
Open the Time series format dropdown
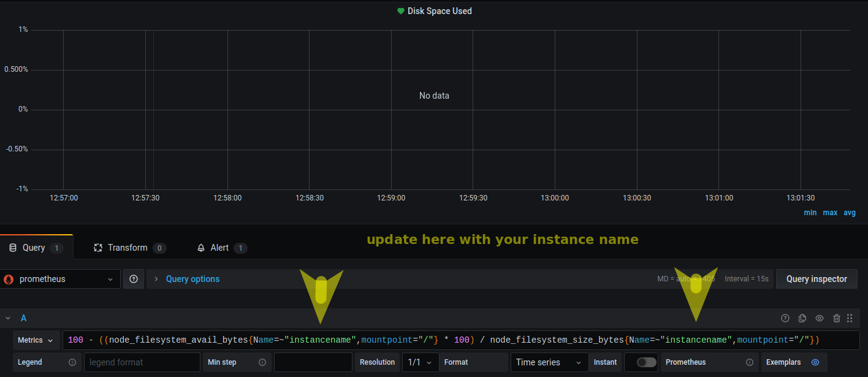coord(549,362)
